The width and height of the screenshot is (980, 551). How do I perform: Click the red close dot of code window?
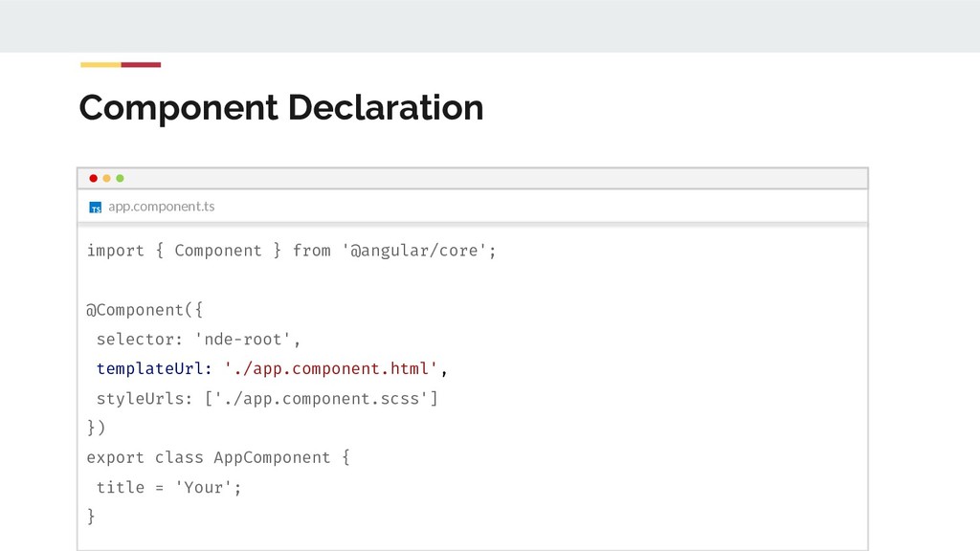click(93, 178)
